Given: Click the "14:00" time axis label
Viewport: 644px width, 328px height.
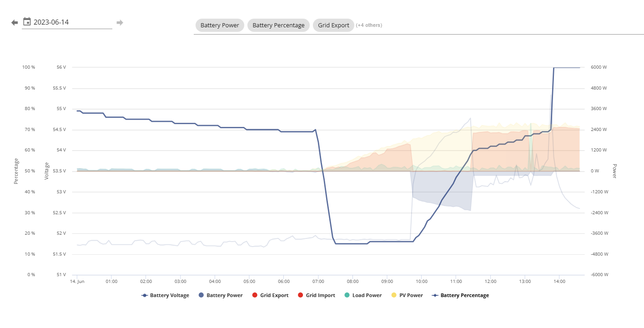Looking at the screenshot, I should (x=559, y=282).
